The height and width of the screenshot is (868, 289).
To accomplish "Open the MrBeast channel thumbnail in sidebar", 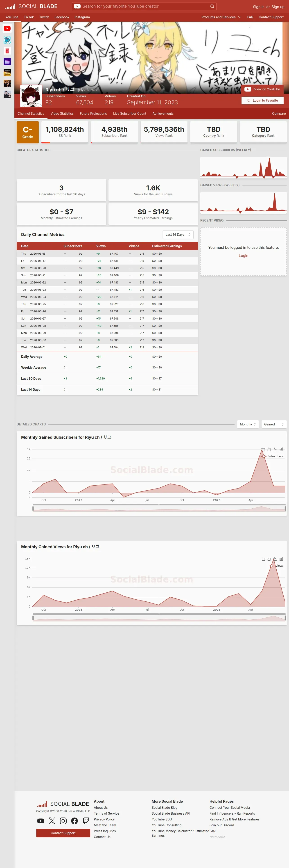I will (x=7, y=40).
